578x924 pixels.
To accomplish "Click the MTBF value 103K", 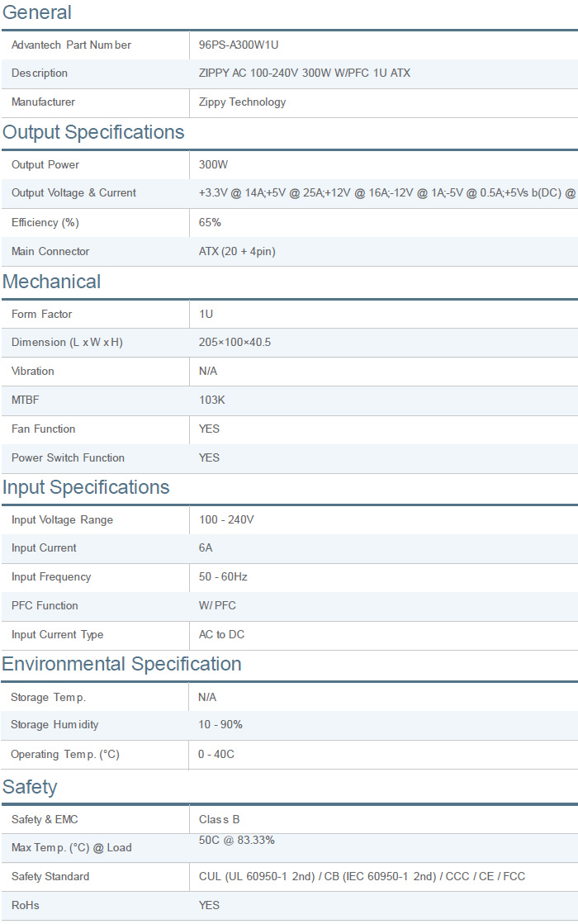I will pos(211,400).
